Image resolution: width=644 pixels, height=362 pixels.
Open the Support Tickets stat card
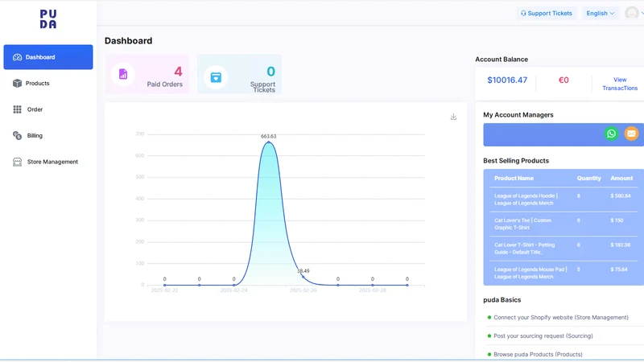(239, 74)
